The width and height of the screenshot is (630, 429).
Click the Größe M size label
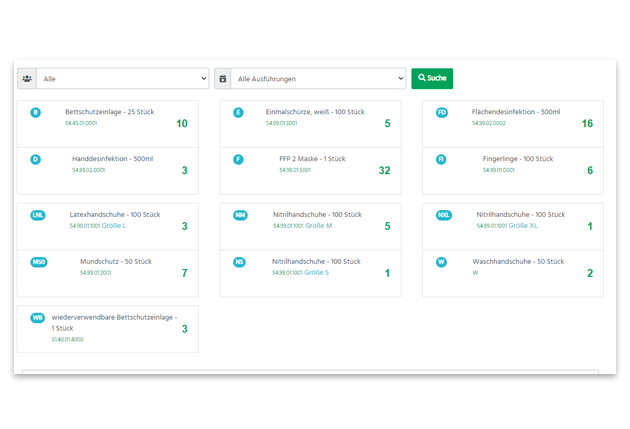pos(319,226)
